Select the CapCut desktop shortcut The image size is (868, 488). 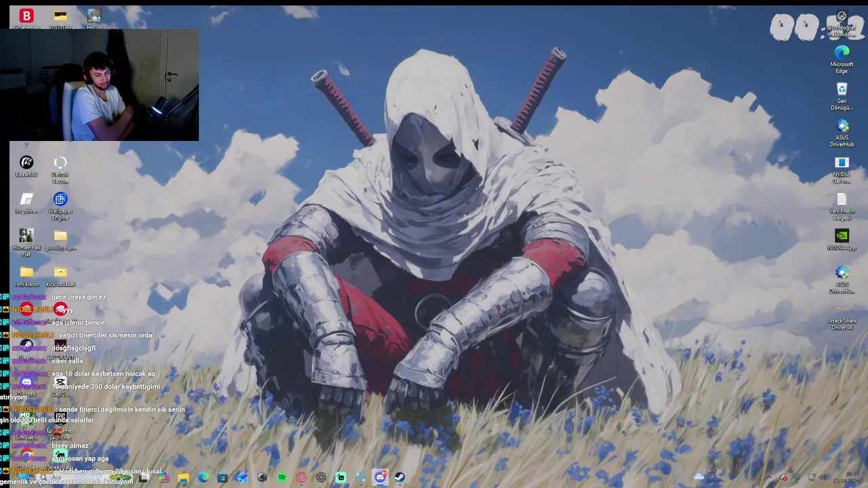60,386
